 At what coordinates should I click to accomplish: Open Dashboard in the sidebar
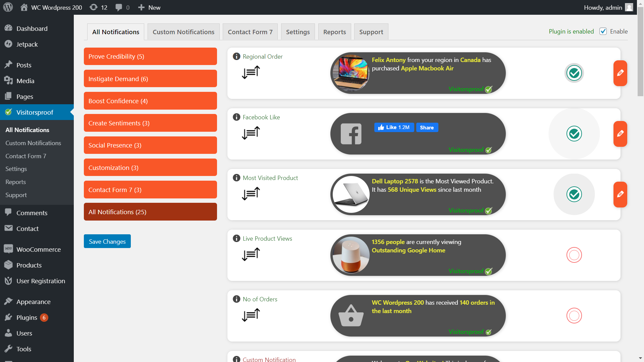click(37, 28)
